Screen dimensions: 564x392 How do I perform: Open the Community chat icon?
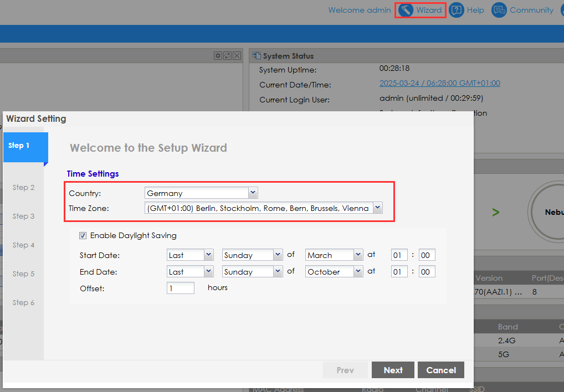499,10
